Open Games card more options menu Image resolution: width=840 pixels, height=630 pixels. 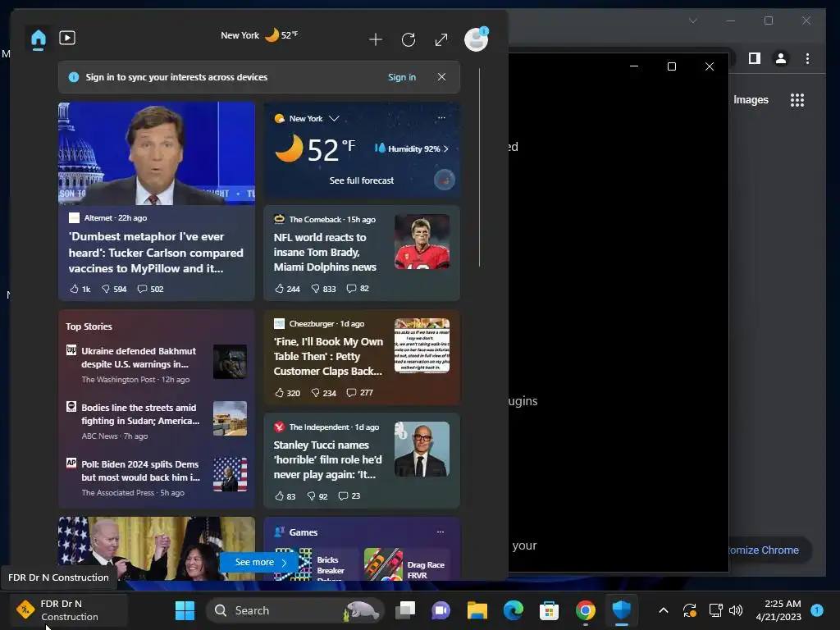(441, 532)
